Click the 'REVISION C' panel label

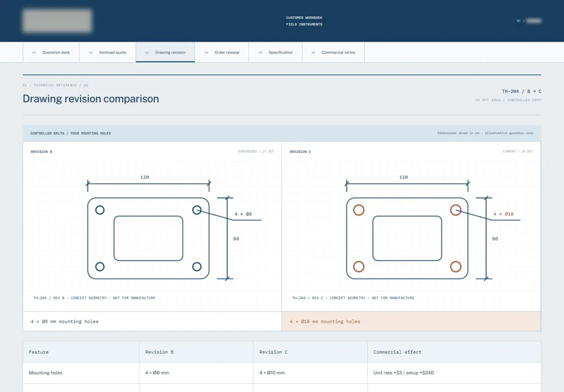click(300, 152)
